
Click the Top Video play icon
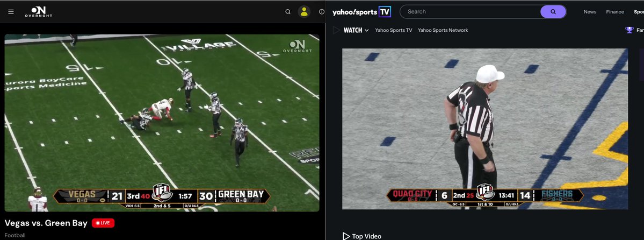346,236
